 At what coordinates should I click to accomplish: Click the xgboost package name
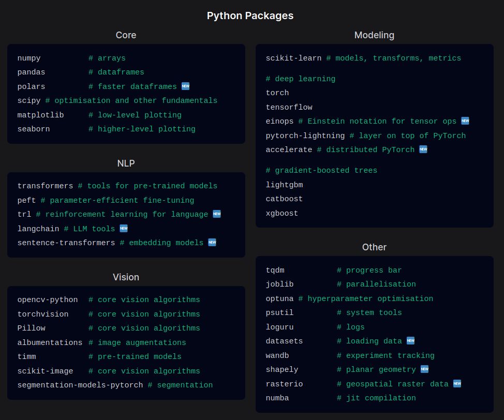(x=282, y=214)
